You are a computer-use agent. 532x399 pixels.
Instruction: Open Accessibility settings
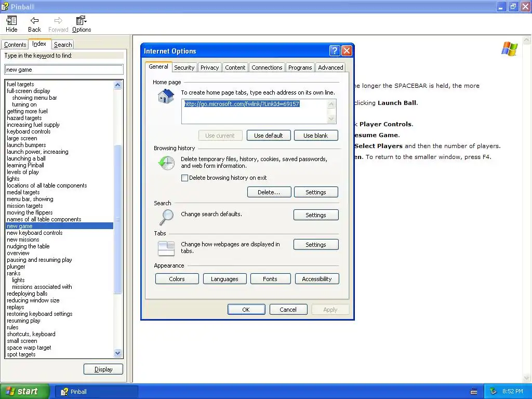point(317,279)
